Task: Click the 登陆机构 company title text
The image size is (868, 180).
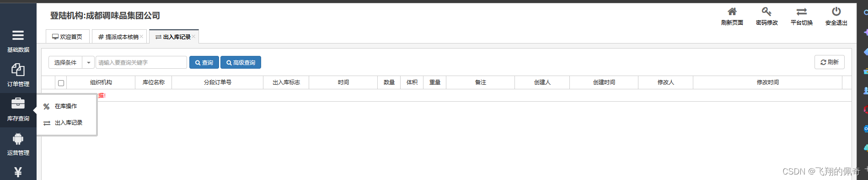Action: tap(105, 16)
